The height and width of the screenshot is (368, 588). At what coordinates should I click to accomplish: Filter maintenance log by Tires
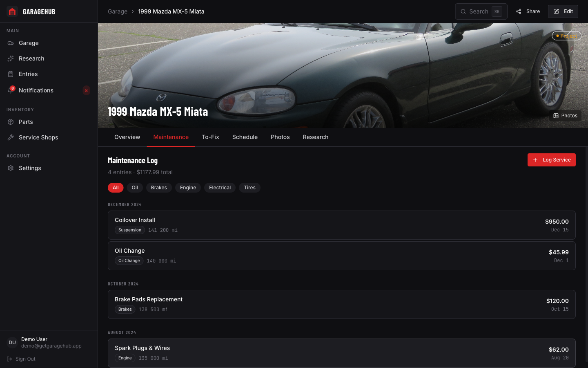coord(249,188)
